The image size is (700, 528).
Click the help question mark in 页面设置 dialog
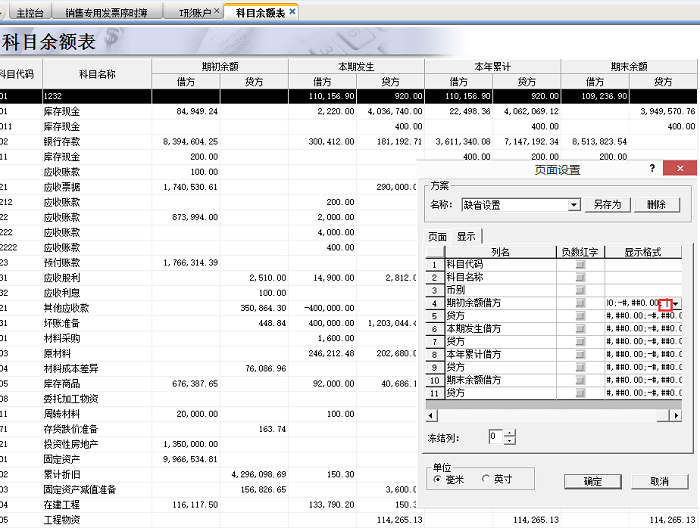[652, 169]
